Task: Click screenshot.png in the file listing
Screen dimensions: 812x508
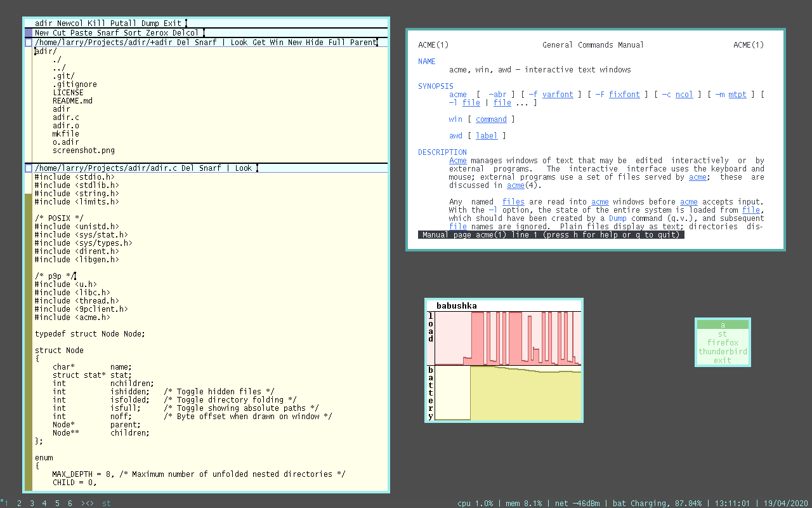Action: point(84,150)
